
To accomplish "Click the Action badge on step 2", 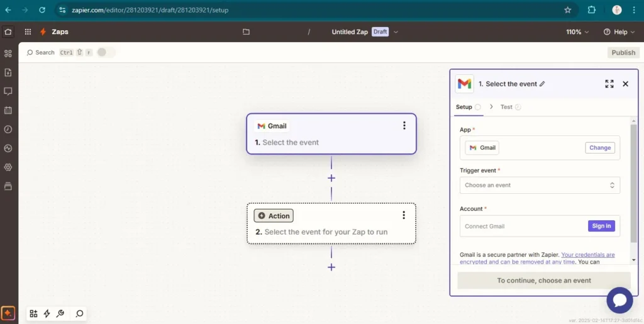I will 274,216.
